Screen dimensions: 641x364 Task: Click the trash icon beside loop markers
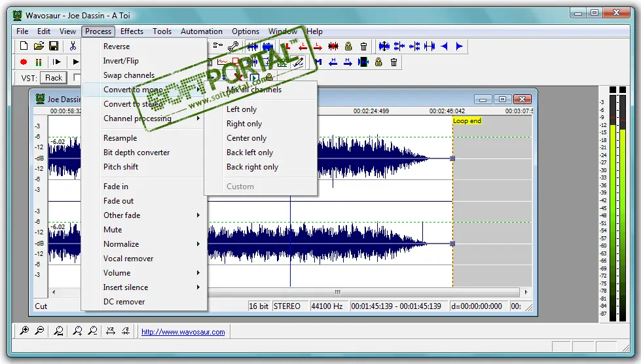[x=363, y=46]
